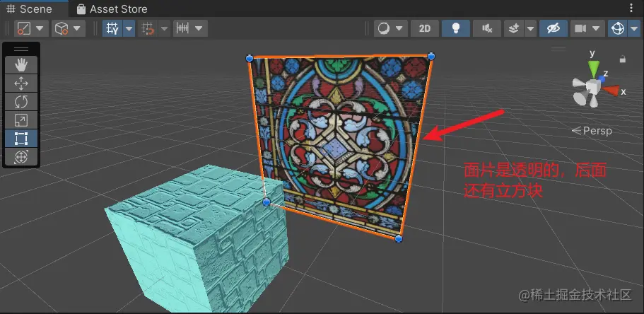This screenshot has height=314, width=644.
Task: Open the scene effects dropdown
Action: coord(531,28)
